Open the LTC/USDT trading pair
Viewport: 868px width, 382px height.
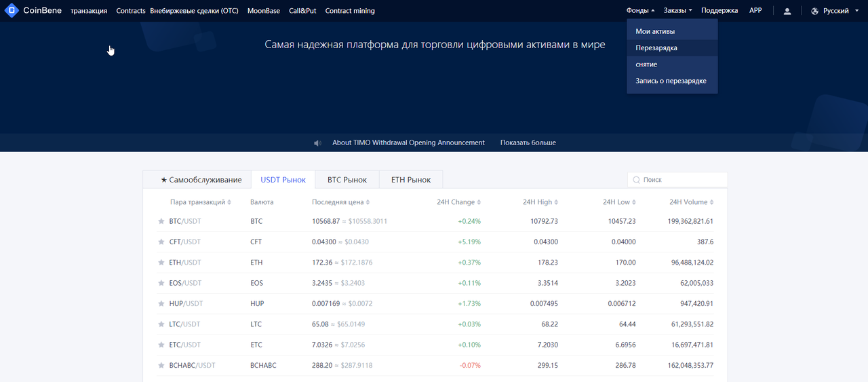184,324
